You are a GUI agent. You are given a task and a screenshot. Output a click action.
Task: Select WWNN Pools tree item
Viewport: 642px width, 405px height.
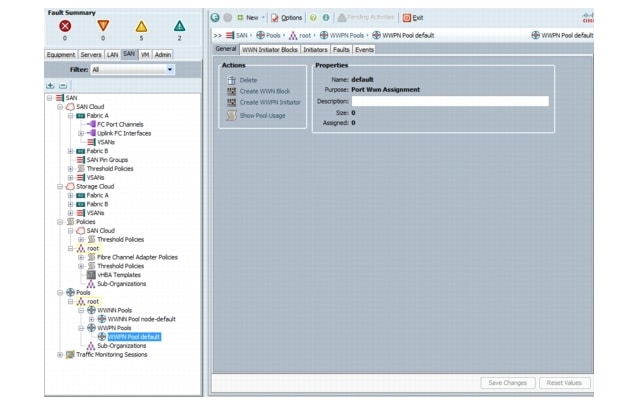115,310
